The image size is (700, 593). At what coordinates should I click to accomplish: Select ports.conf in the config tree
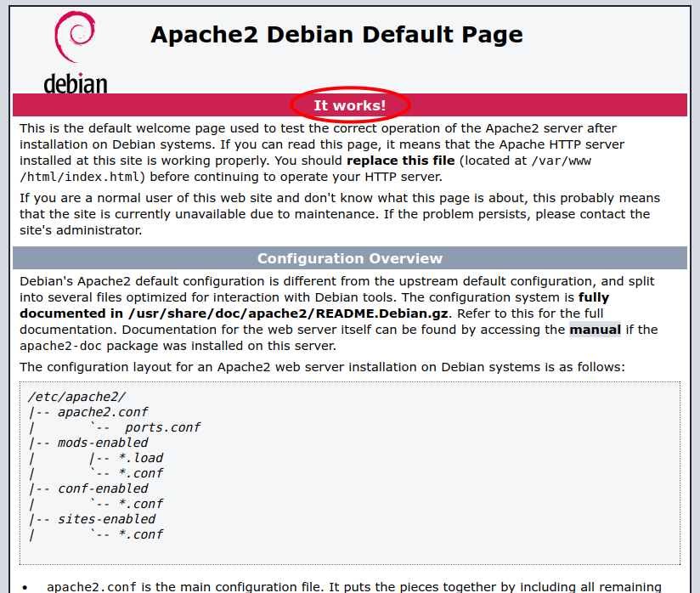point(162,427)
